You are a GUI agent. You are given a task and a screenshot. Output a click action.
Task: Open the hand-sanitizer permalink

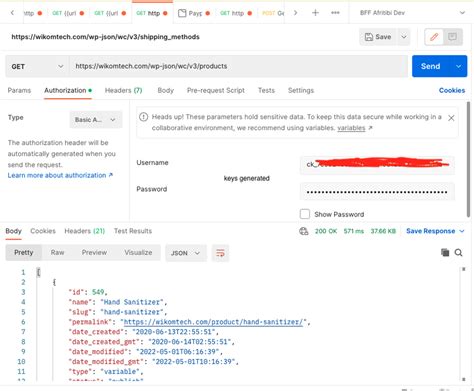coord(213,322)
